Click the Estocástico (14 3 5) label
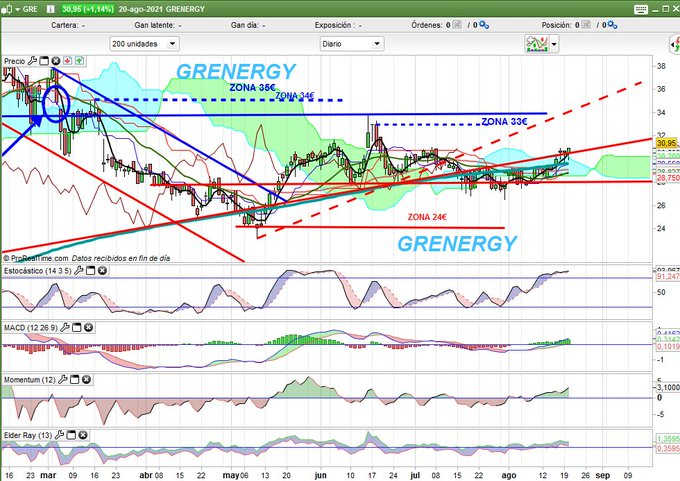680x481 pixels. coord(38,271)
